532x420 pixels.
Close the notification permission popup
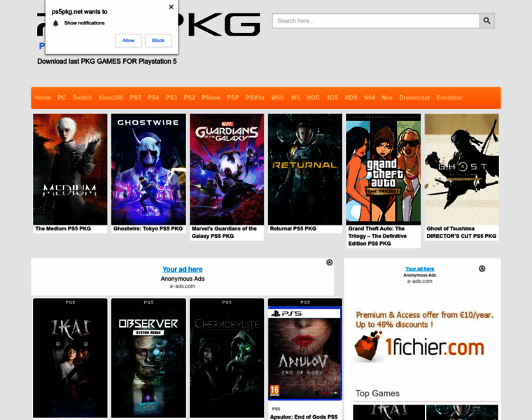tap(171, 7)
